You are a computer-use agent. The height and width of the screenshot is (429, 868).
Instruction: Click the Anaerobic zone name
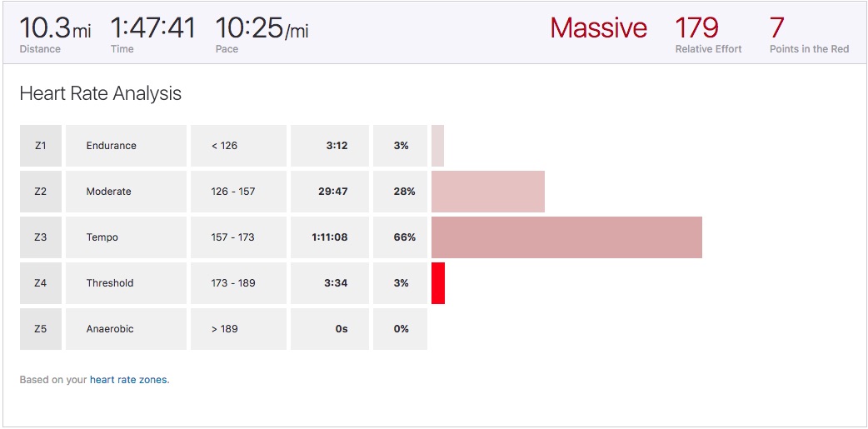point(110,329)
